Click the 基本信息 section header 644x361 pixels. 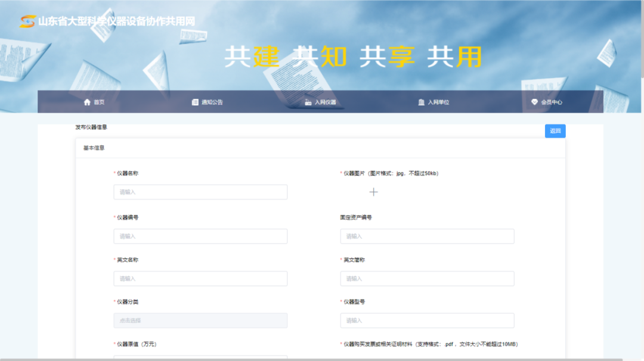(94, 148)
